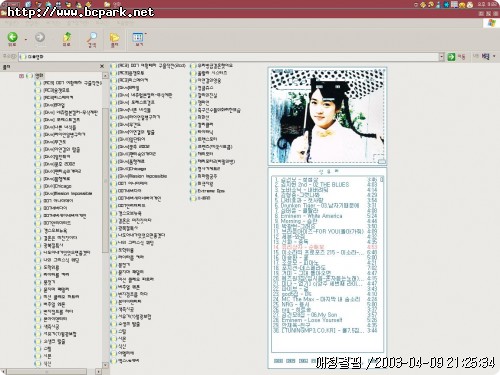The image size is (500, 375).
Task: Expand the address bar dropdown arrow
Action: pyautogui.click(x=441, y=57)
